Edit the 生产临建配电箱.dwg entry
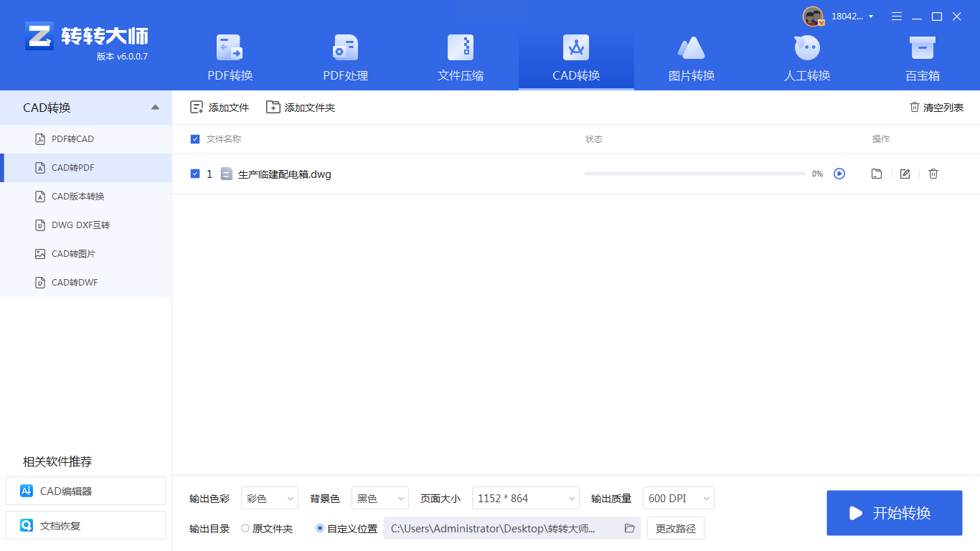The image size is (980, 551). 905,174
